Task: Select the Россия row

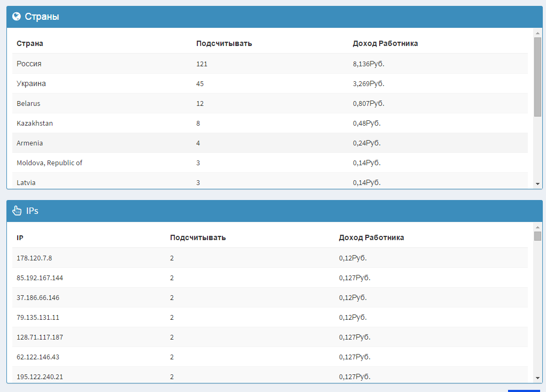Action: tap(270, 64)
